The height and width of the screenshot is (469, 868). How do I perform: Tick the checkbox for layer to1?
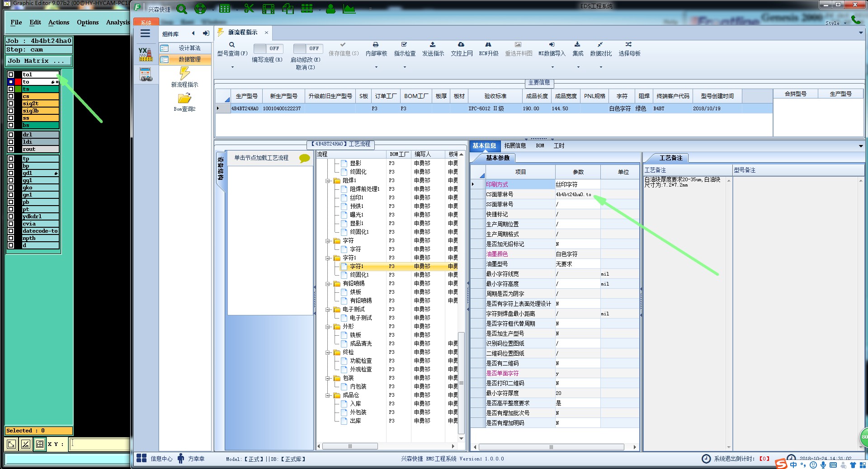coord(11,75)
